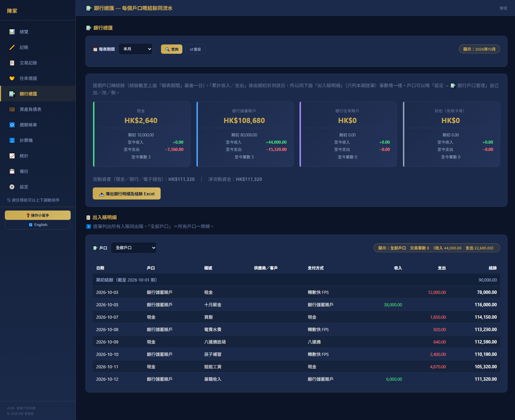Image resolution: width=515 pixels, height=420 pixels.
Task: Switch language with English button
Action: click(38, 225)
